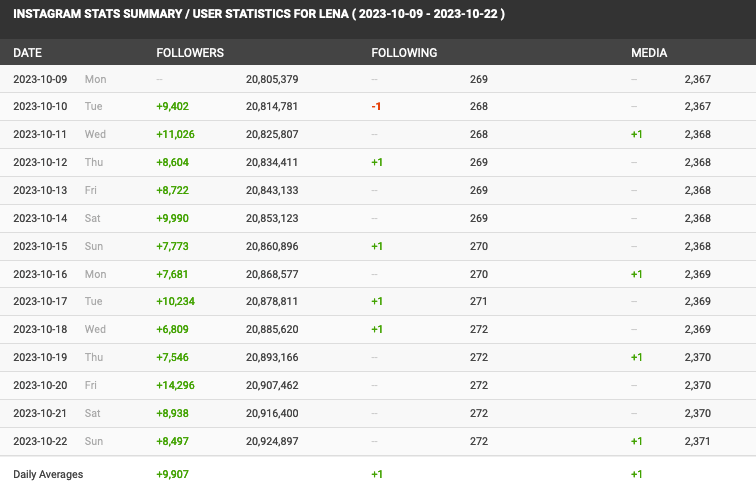The image size is (756, 496).
Task: Click follower total 20,868,577
Action: (272, 274)
